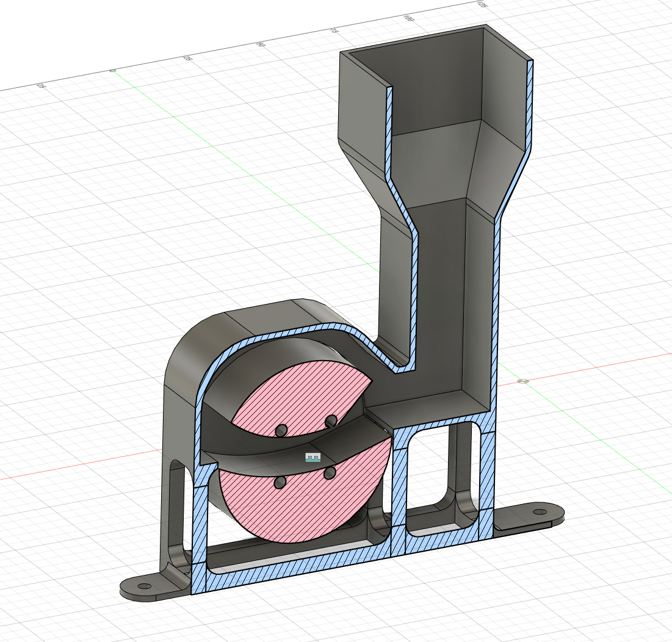Click the section analysis glyph icon

pos(313,457)
